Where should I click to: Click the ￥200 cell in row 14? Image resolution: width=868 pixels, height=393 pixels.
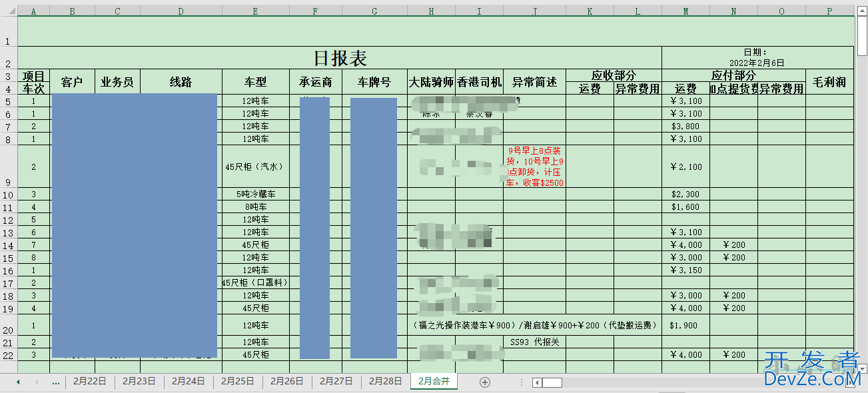734,244
